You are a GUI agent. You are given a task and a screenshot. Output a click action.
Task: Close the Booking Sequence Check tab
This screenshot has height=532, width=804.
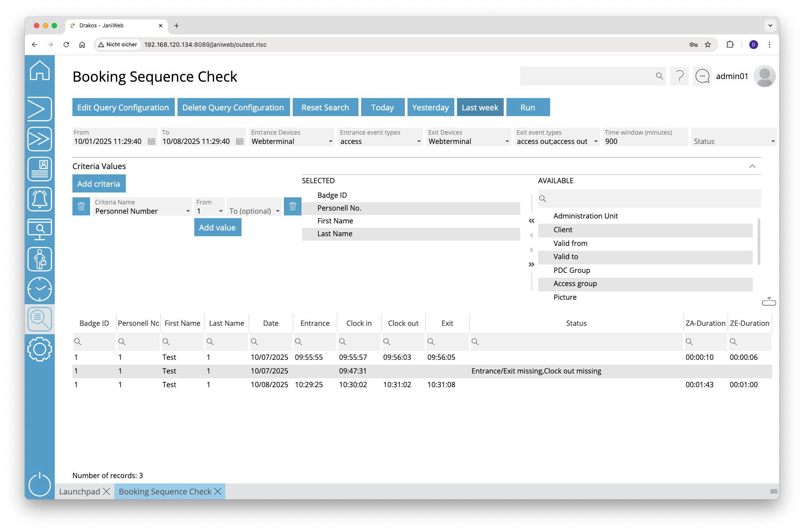218,491
